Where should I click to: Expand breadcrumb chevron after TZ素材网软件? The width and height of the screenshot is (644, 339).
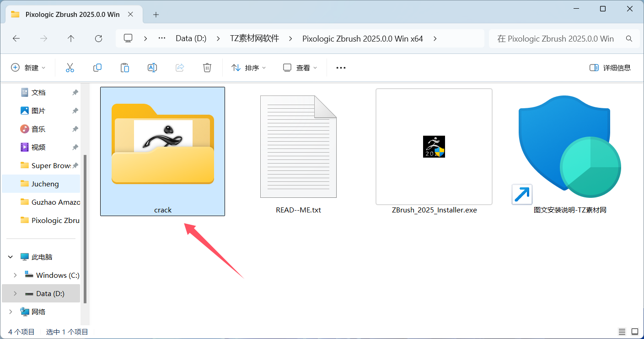pos(290,39)
